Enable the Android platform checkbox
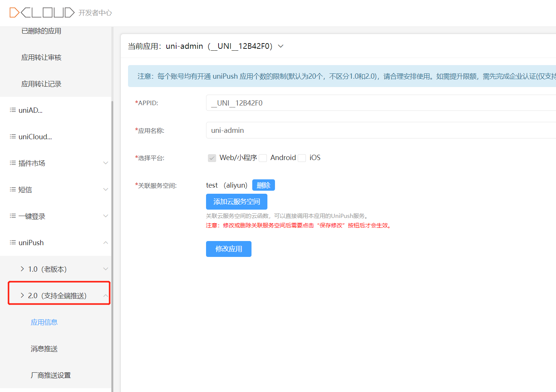 [x=263, y=158]
